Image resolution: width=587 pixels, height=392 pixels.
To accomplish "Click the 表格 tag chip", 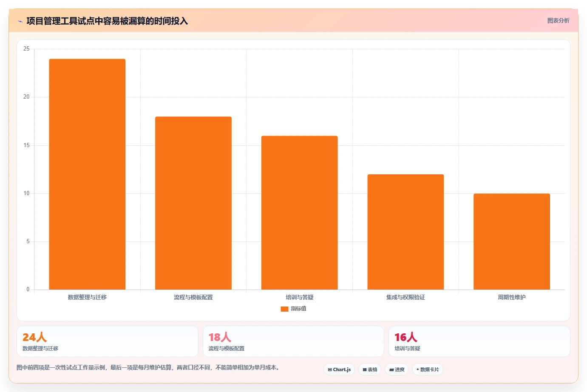I will [x=370, y=369].
